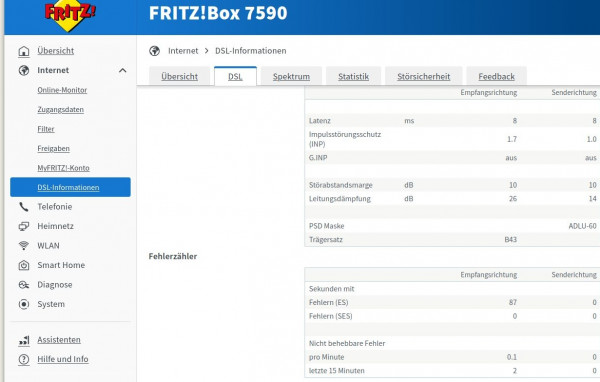
Task: Click the breadcrumb globe icon
Action: pyautogui.click(x=155, y=51)
